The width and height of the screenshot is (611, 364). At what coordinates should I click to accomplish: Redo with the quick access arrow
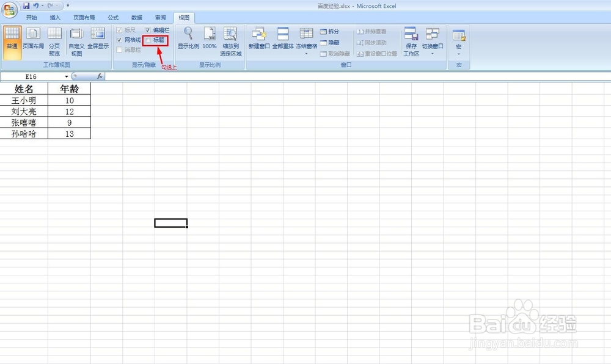coord(50,6)
